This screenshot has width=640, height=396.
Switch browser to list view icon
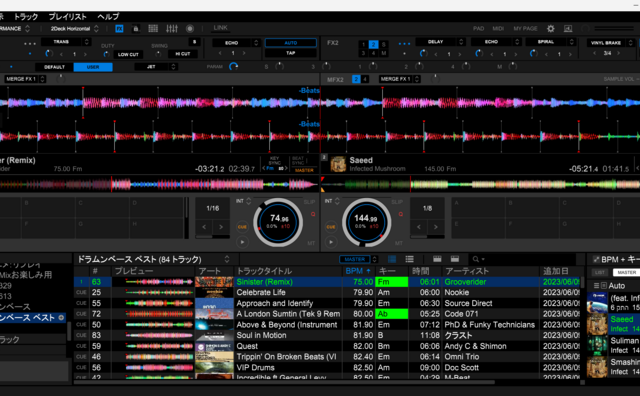(409, 259)
